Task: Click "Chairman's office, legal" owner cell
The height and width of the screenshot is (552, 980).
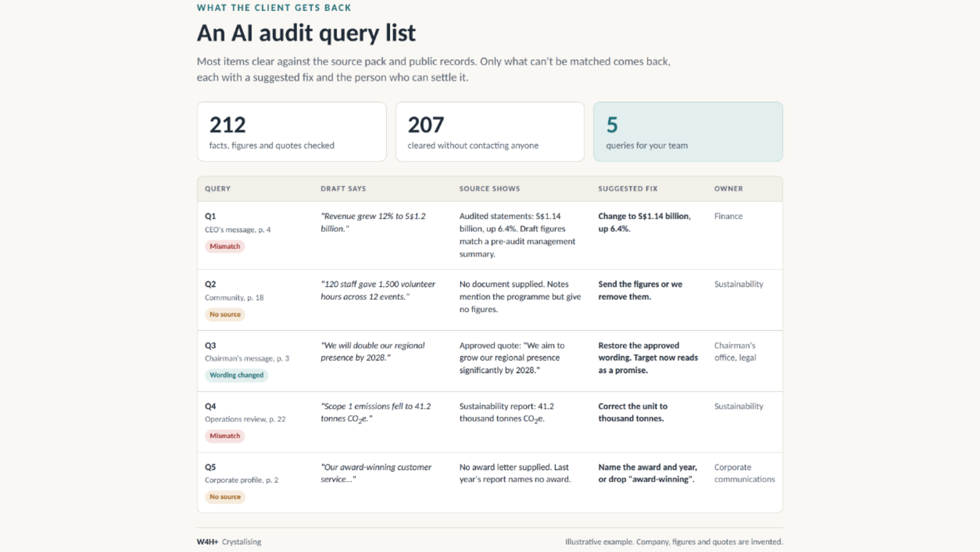Action: click(x=735, y=351)
